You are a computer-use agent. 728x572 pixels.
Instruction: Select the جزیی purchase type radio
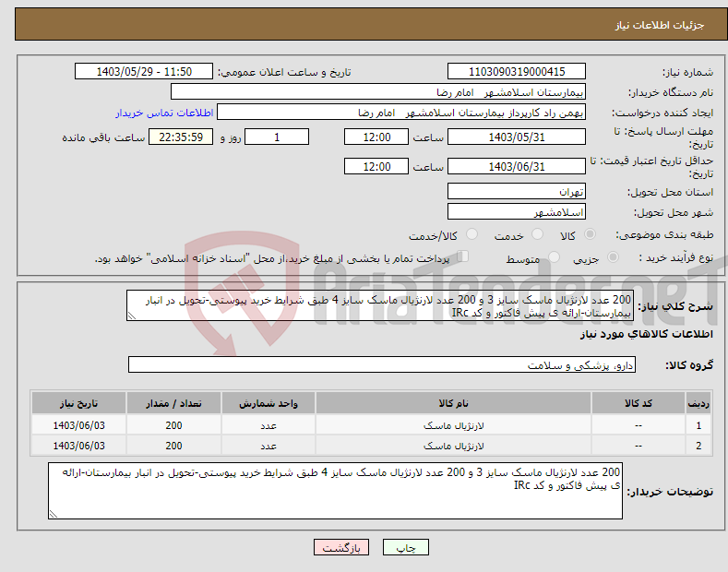[x=613, y=257]
